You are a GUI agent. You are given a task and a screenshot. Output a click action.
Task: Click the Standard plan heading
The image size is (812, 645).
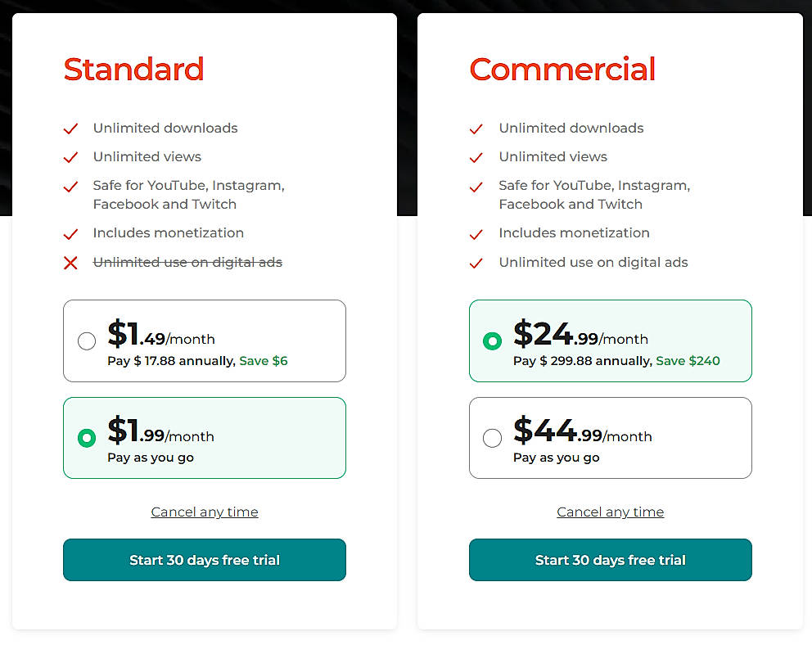click(x=133, y=70)
